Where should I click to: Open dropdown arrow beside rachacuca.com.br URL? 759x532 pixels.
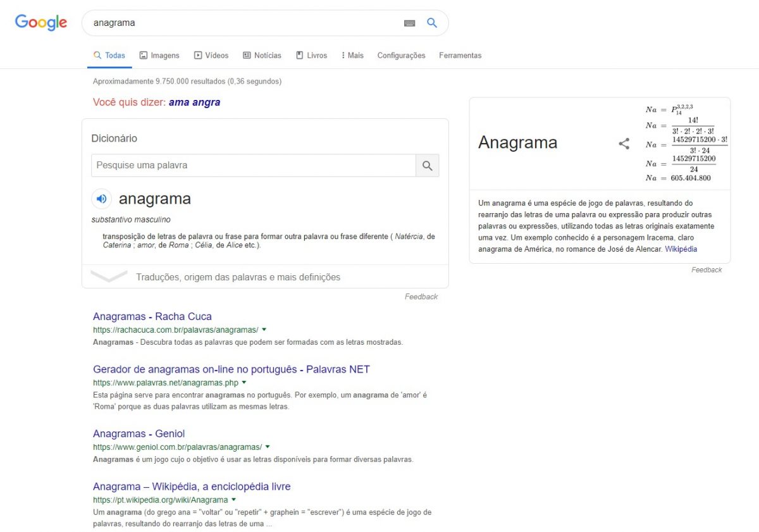tap(264, 330)
